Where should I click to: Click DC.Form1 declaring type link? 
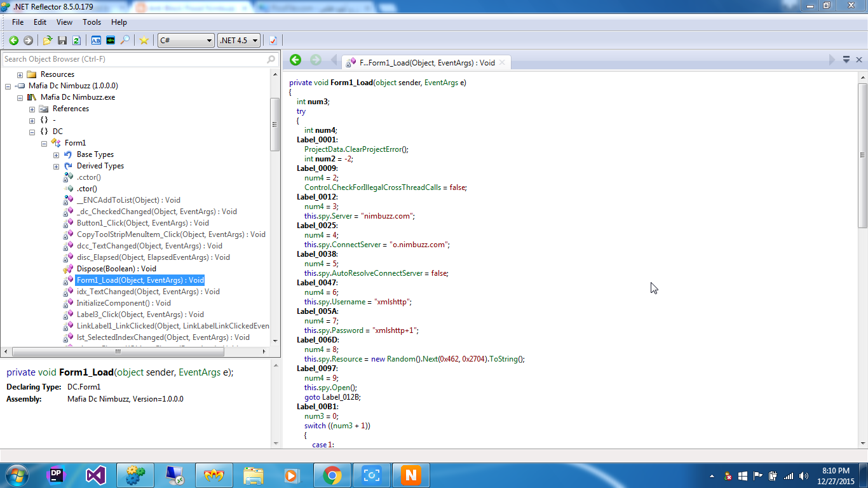coord(84,387)
